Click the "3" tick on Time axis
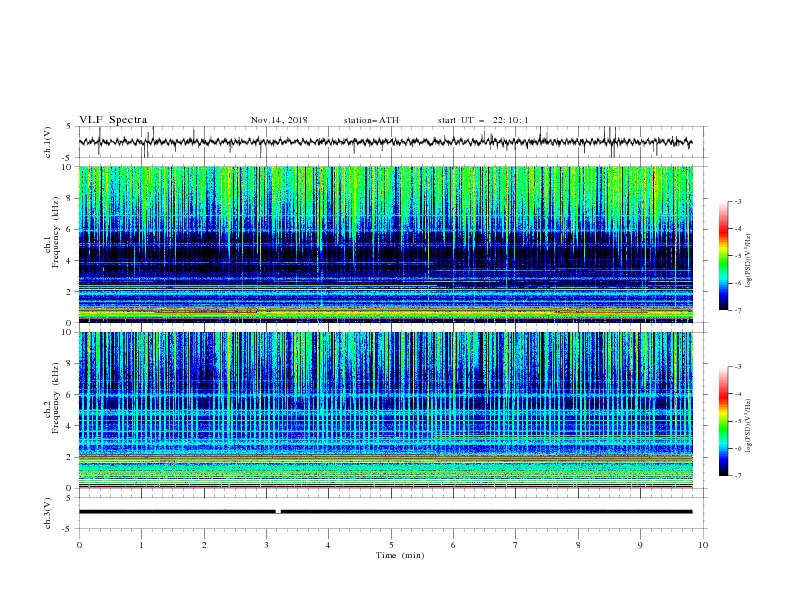 (x=266, y=545)
